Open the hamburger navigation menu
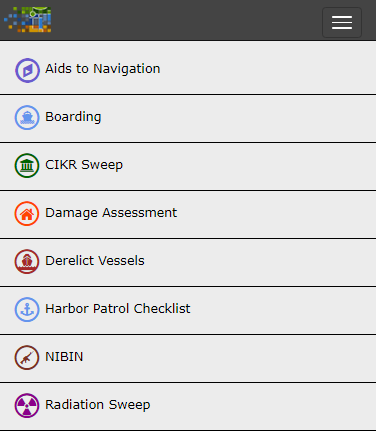Image resolution: width=376 pixels, height=431 pixels. (x=342, y=22)
